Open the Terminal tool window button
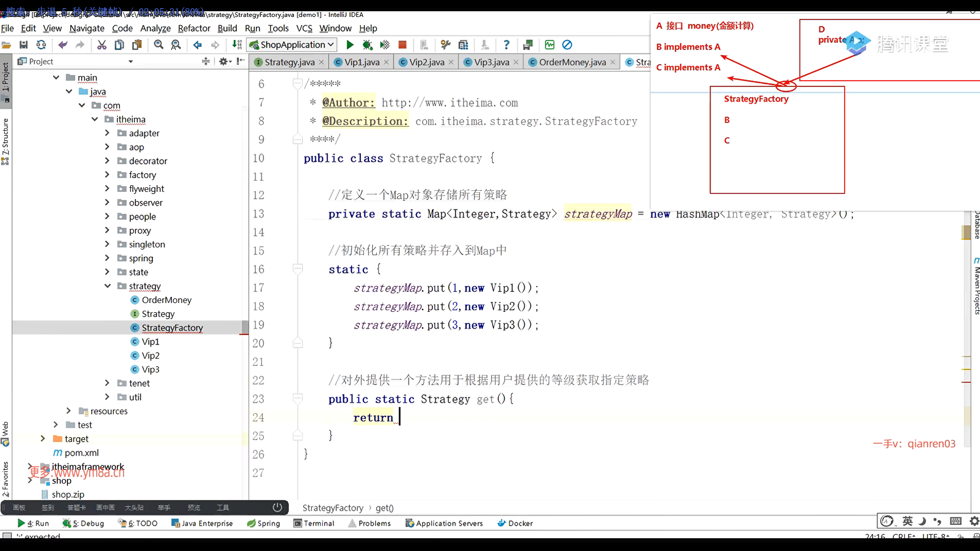 tap(314, 523)
